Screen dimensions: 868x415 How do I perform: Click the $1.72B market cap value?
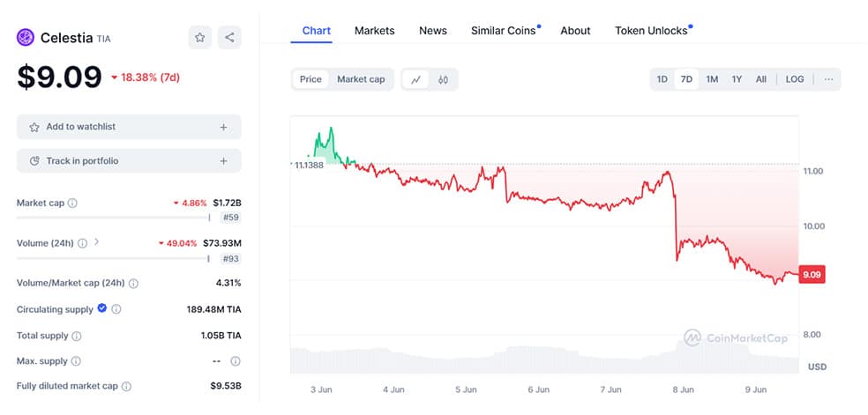tap(227, 203)
